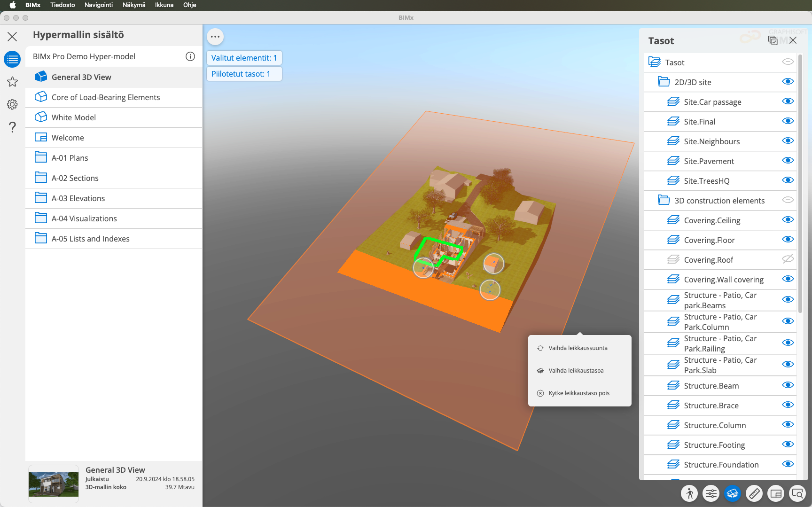
Task: Open favorites star in left sidebar
Action: (12, 82)
